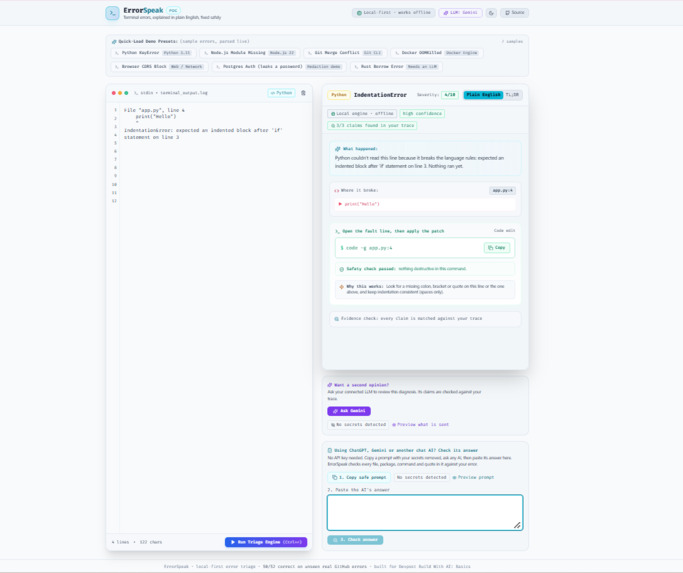Click the High confidence chip
683x573 pixels.
pyautogui.click(x=422, y=114)
